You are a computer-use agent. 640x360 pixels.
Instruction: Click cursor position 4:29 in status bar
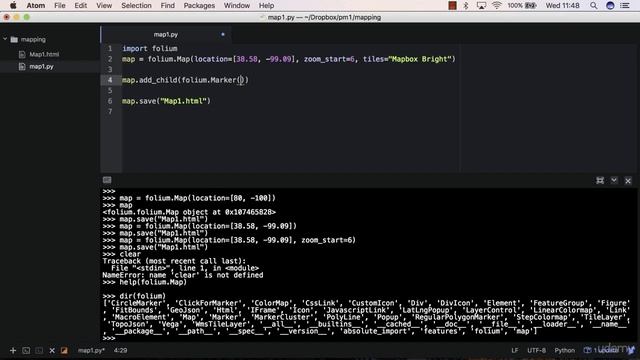[x=120, y=350]
